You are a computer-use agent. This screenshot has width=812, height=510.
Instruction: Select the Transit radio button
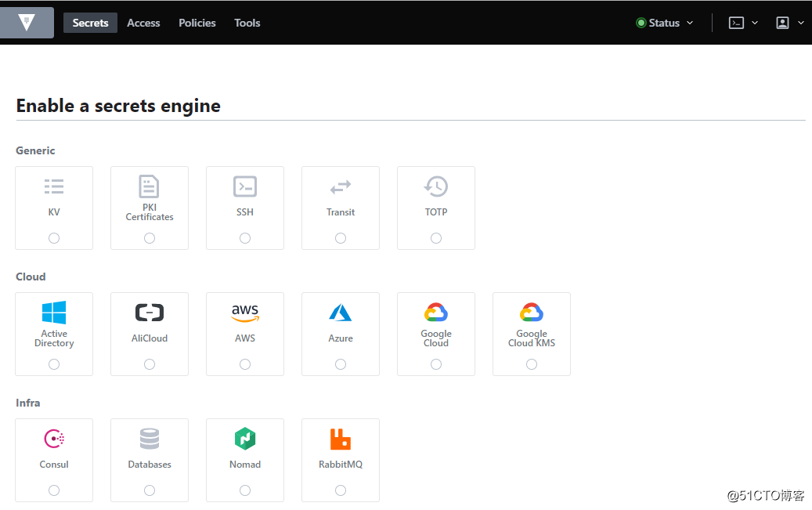click(x=341, y=238)
